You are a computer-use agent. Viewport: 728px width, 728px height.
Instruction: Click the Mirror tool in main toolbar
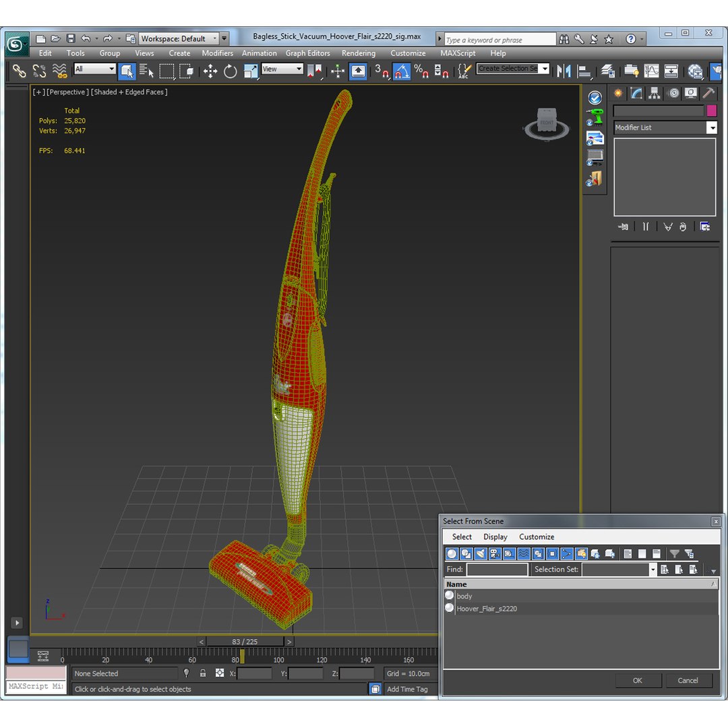pyautogui.click(x=564, y=71)
